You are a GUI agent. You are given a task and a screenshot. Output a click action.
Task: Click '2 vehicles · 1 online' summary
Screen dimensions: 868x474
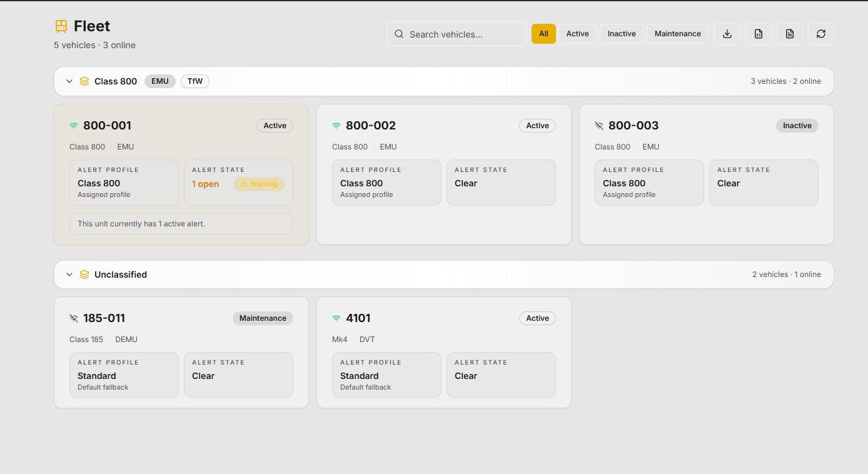point(787,275)
